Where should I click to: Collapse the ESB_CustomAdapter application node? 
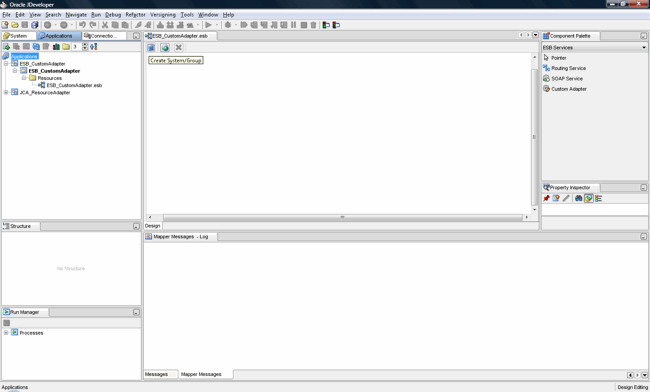pos(6,64)
